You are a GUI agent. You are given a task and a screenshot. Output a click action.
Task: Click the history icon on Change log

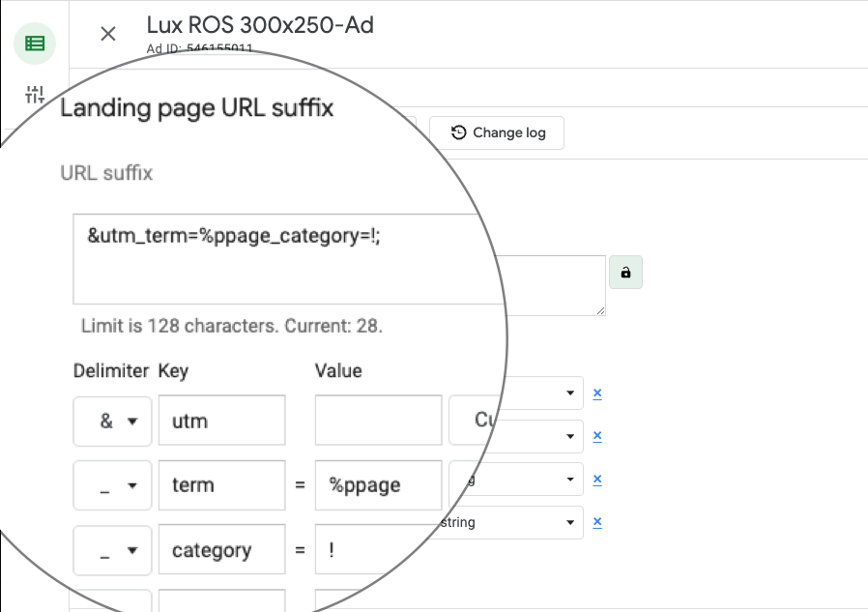(x=461, y=132)
